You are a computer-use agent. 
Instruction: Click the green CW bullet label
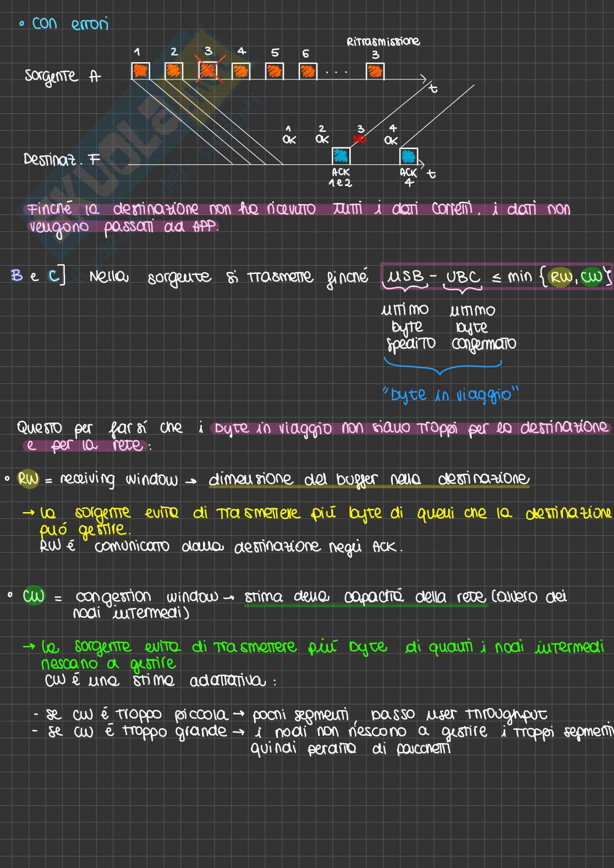34,596
